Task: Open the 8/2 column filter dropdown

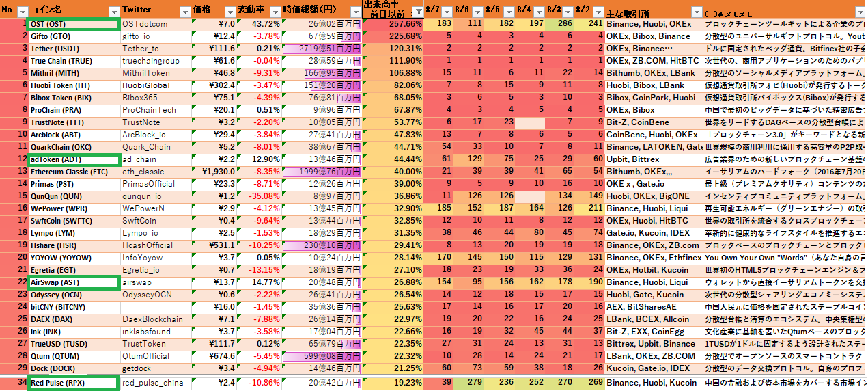Action: point(598,12)
